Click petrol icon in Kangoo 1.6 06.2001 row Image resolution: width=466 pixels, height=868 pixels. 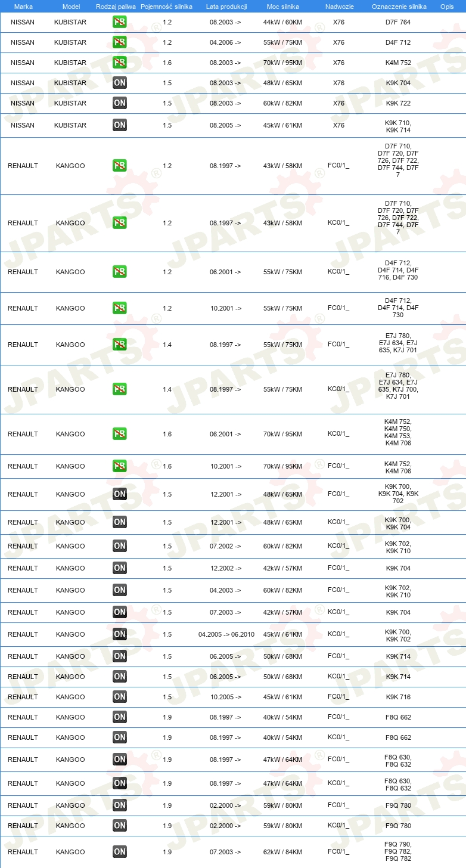pyautogui.click(x=120, y=434)
